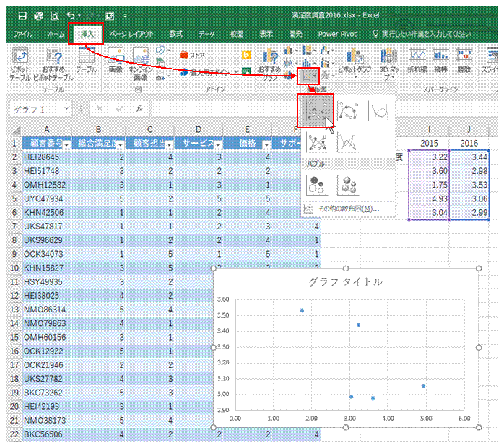
Task: Choose scatter with smooth lines and markers
Action: pos(348,111)
